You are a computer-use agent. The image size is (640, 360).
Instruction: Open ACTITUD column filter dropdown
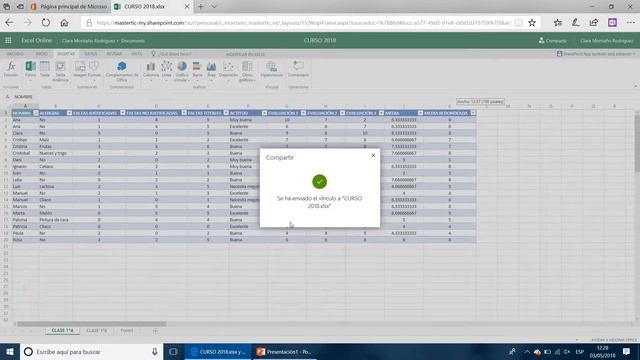[x=264, y=113]
